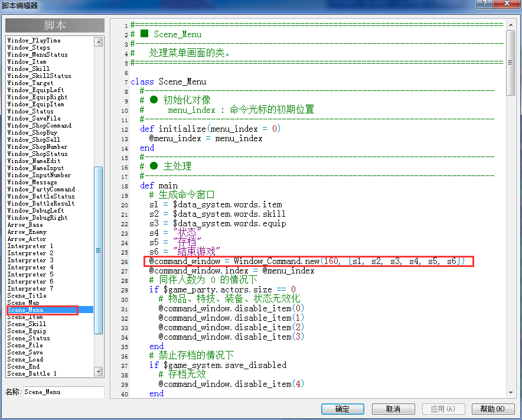Click the code editor scrollbar thumb
This screenshot has width=522, height=420.
coord(511,63)
